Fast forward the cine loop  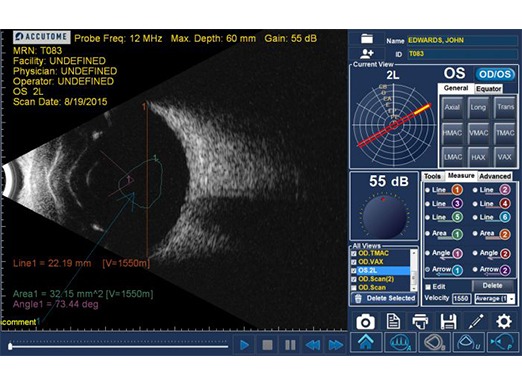click(336, 345)
